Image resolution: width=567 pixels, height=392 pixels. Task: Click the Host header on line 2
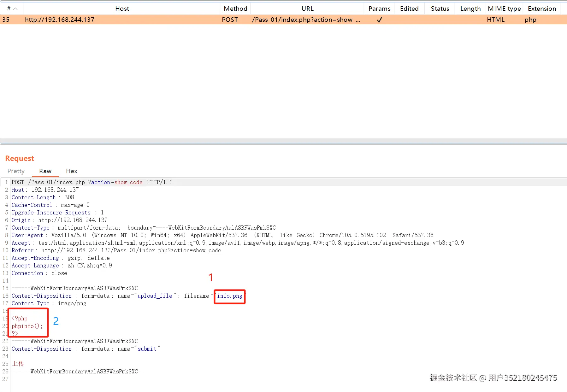[x=45, y=190]
